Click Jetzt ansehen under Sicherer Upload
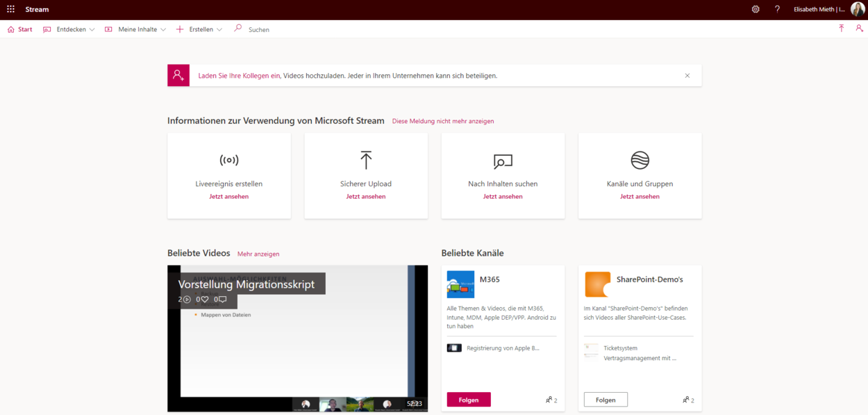The image size is (868, 415). point(366,197)
